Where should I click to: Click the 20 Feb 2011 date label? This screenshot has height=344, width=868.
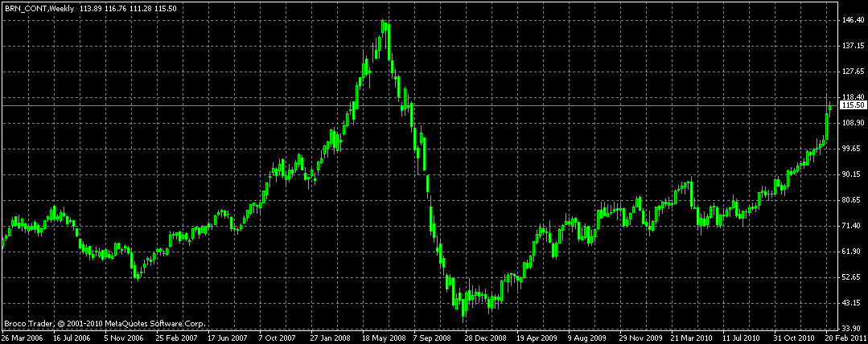845,337
